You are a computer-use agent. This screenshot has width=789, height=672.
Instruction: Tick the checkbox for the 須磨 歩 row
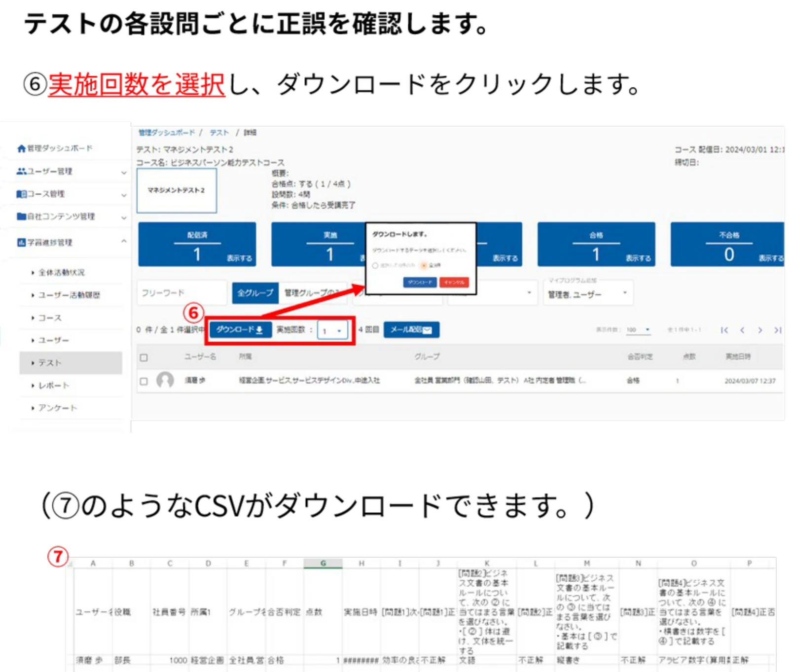point(144,381)
